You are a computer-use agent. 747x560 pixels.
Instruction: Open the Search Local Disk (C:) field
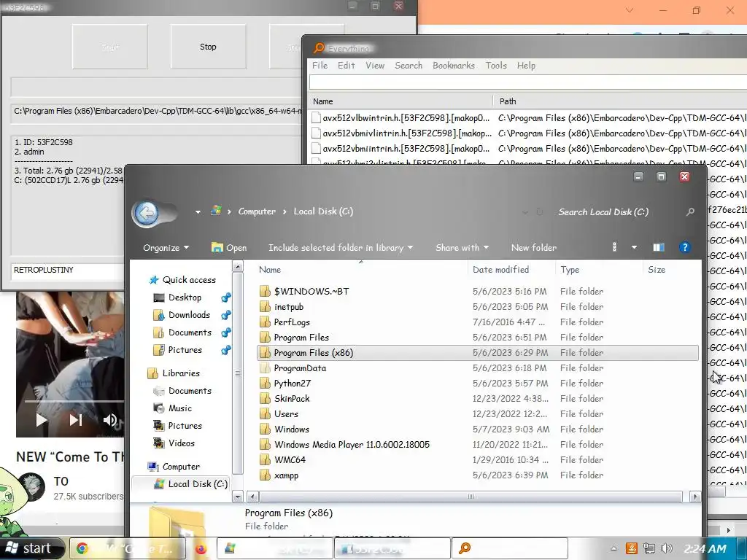click(x=603, y=212)
